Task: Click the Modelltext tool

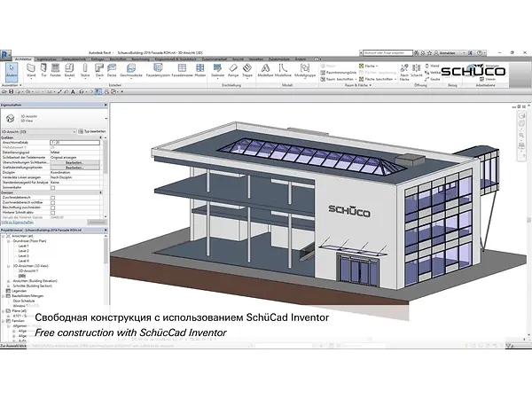Action: pos(265,70)
